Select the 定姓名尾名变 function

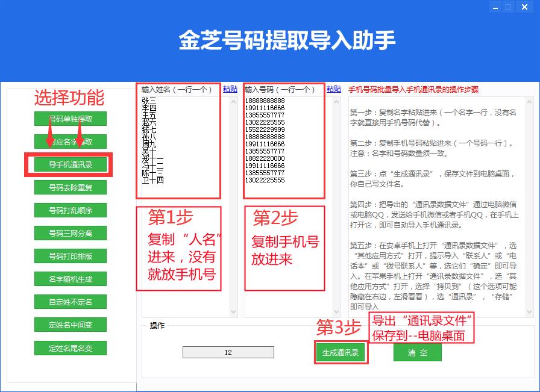70,347
